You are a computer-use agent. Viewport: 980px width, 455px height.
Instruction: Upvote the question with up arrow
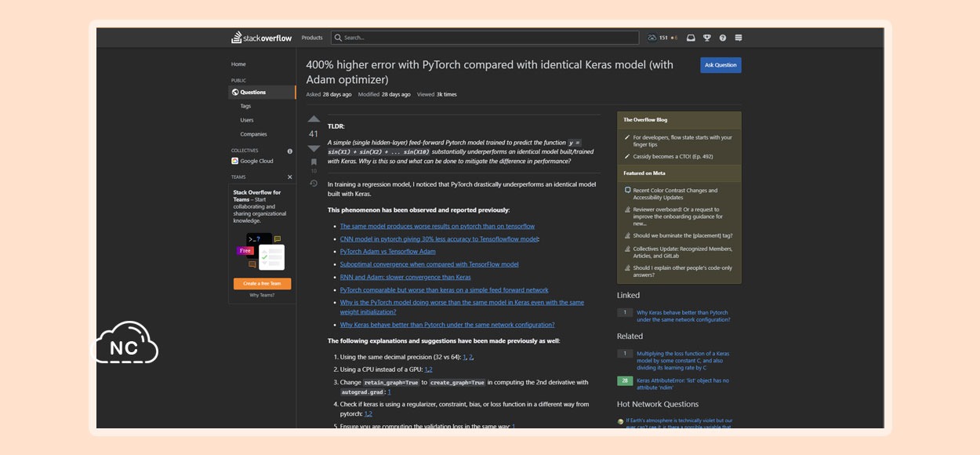[x=314, y=119]
